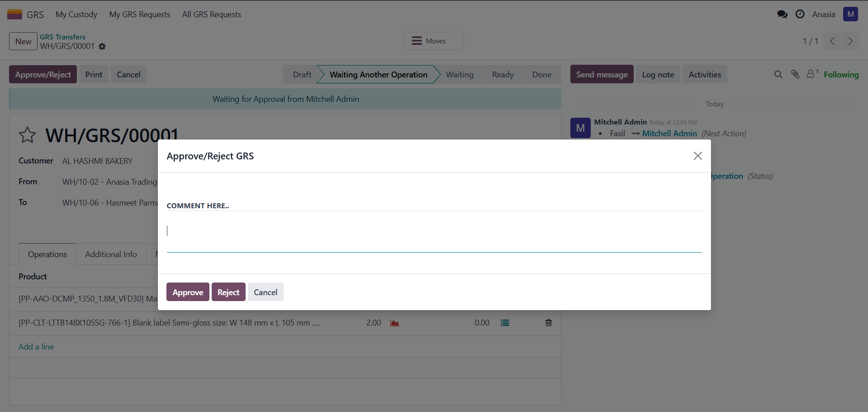868x412 pixels.
Task: Click the paperclip attachments icon
Action: coord(795,74)
